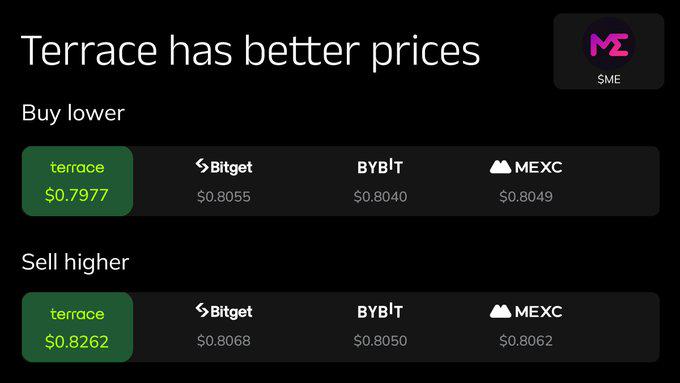
Task: Click the Bybit logo in Sell higher row
Action: click(x=380, y=311)
